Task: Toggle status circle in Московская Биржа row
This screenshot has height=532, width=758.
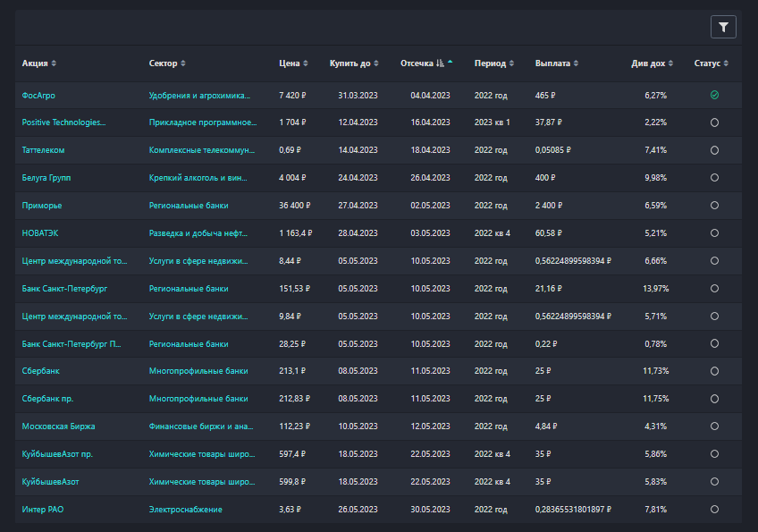Action: click(x=714, y=426)
